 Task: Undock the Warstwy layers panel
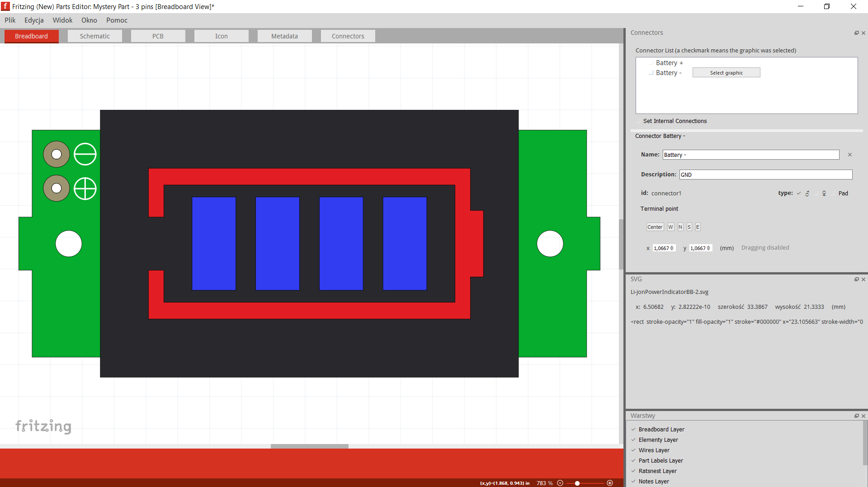856,416
